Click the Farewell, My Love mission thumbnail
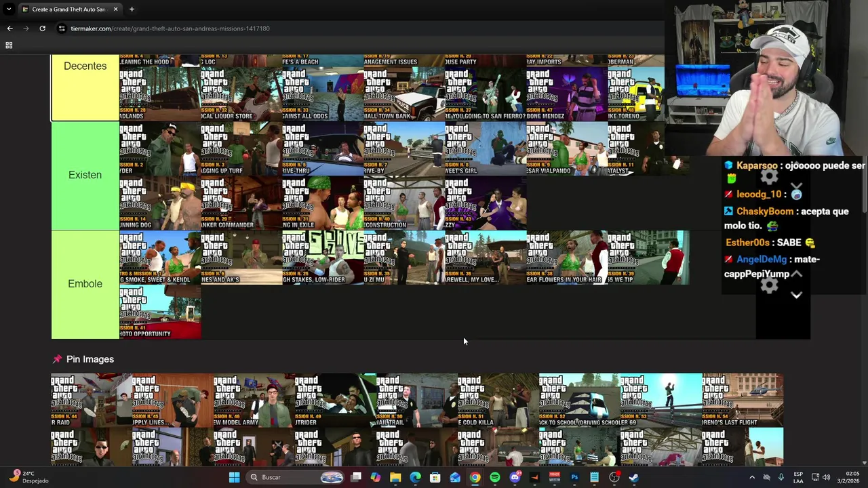Viewport: 868px width, 488px height. click(486, 258)
